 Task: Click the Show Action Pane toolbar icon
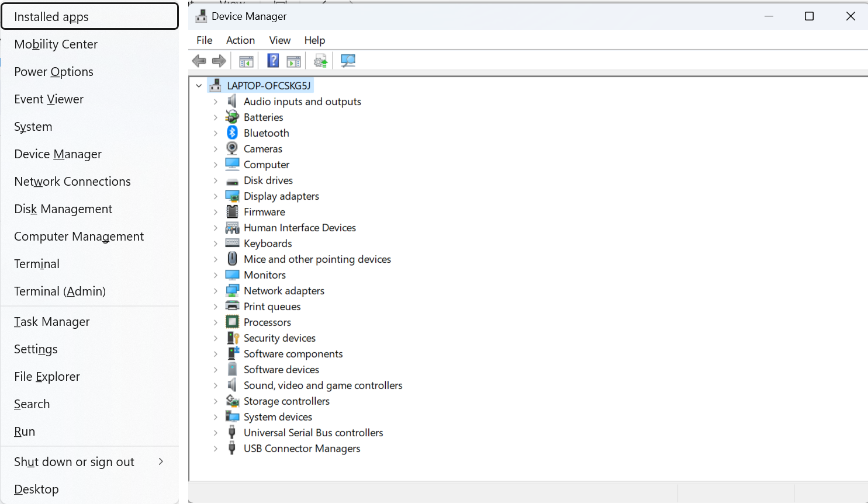293,60
